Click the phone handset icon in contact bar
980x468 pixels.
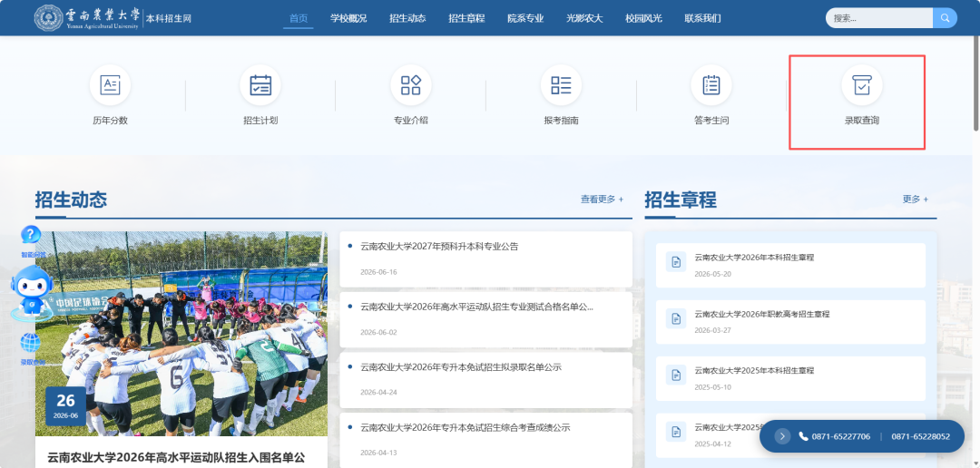pos(803,436)
